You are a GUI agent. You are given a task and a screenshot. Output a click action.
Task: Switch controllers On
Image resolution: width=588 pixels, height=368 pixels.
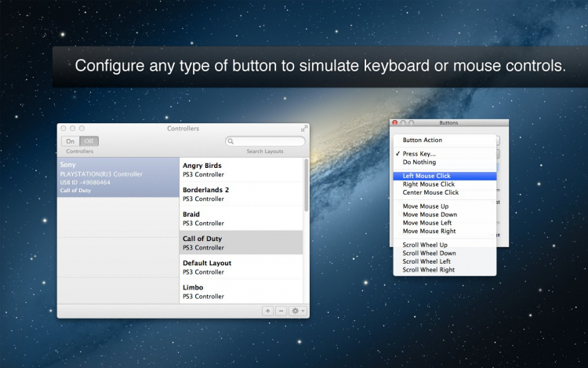[x=71, y=141]
